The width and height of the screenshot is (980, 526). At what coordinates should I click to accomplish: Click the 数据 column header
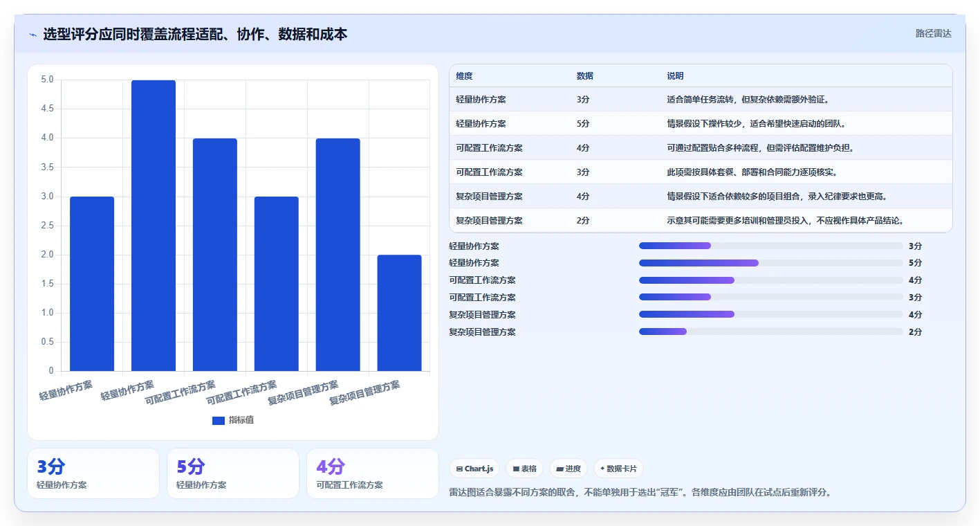point(584,75)
